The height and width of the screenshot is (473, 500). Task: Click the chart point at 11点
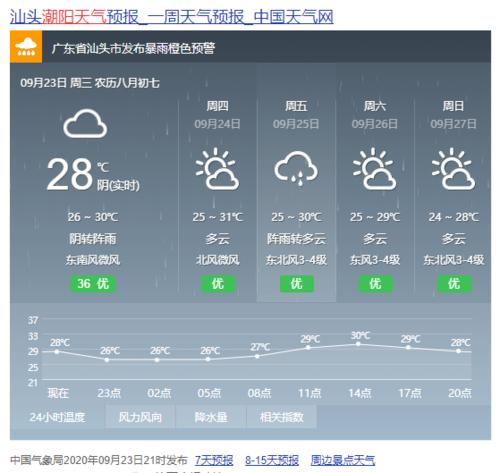(308, 348)
